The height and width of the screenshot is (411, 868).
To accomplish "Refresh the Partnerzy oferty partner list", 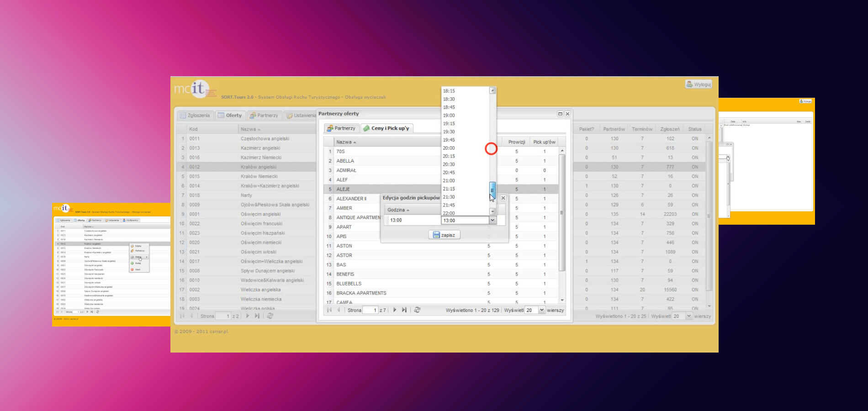I will click(417, 310).
